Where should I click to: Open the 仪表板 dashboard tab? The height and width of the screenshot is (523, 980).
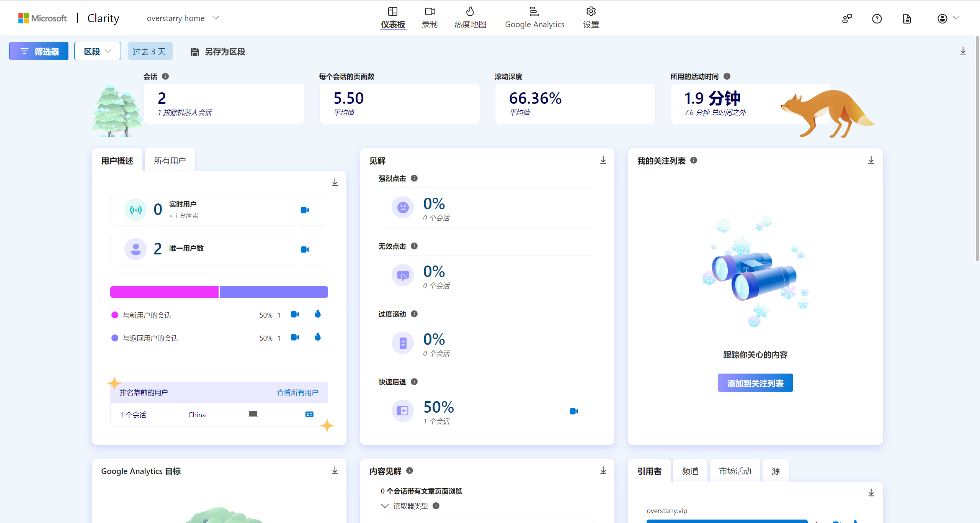(393, 18)
